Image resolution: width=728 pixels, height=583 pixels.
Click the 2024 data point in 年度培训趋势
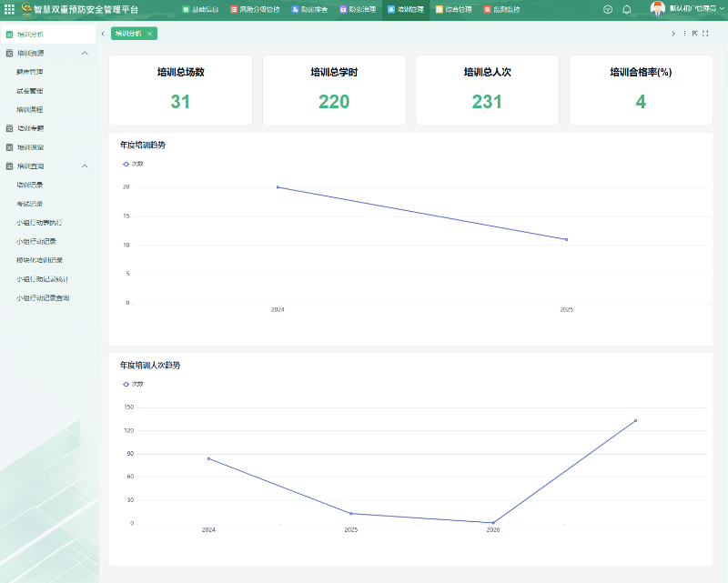(278, 187)
